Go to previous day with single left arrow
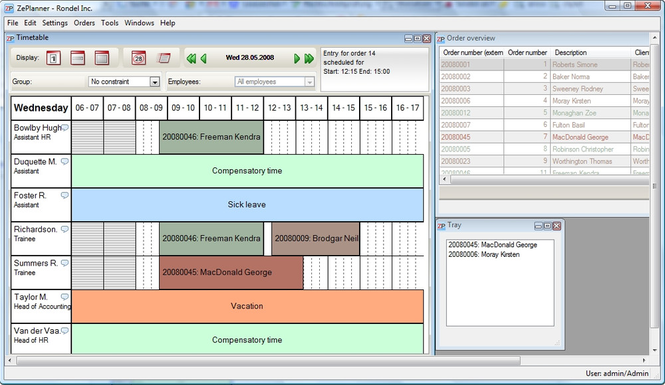 click(x=204, y=59)
